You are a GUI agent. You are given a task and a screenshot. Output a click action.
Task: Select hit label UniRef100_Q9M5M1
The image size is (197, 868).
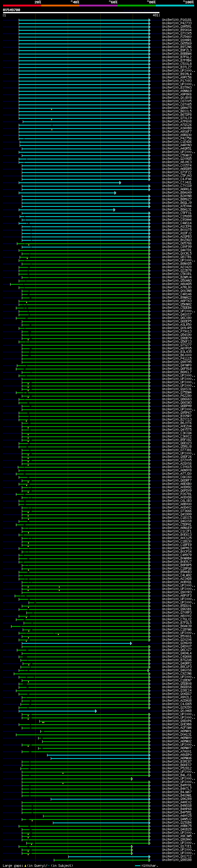pos(177,26)
